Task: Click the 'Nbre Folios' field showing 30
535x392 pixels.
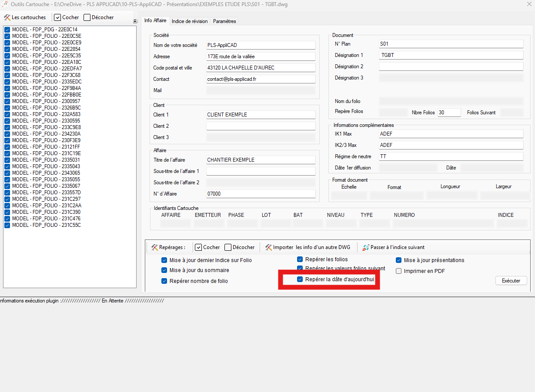Action: 448,112
